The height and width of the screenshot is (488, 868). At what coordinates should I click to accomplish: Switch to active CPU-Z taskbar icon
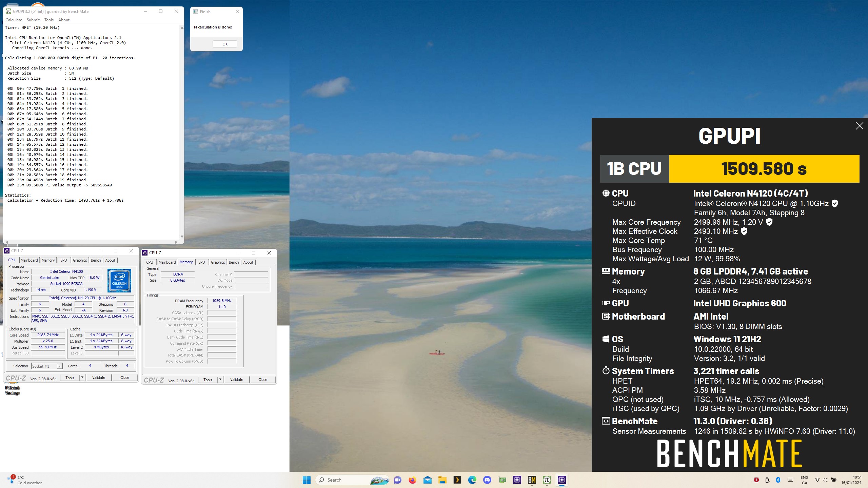click(x=562, y=480)
